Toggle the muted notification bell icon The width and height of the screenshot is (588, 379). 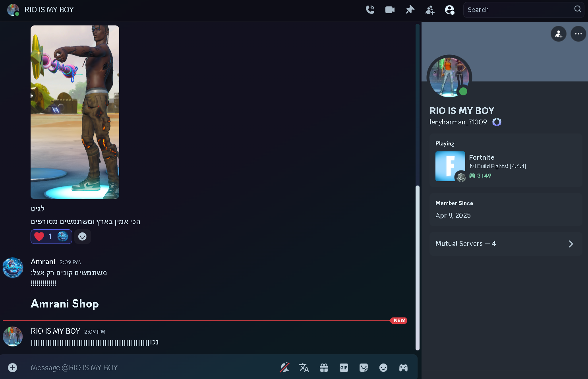pos(284,367)
